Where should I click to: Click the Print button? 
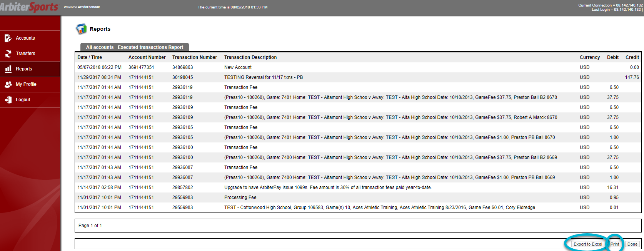[x=615, y=244]
